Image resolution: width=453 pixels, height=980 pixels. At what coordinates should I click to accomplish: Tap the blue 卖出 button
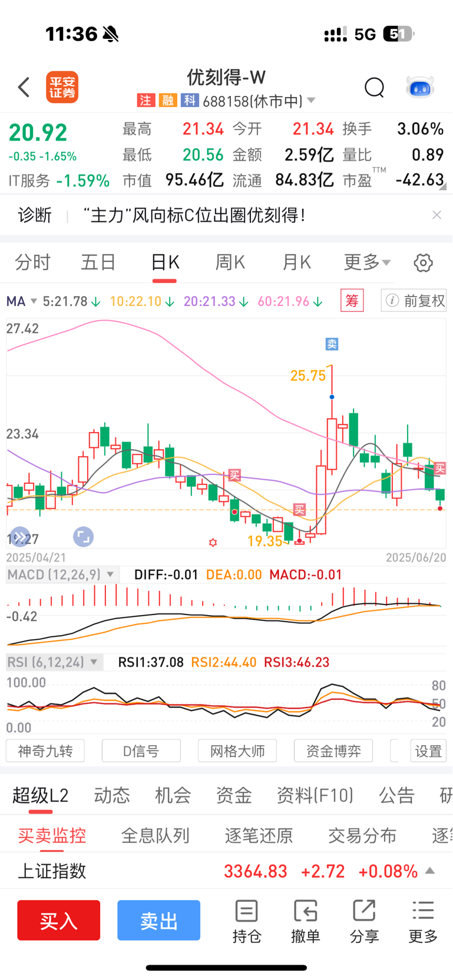159,920
